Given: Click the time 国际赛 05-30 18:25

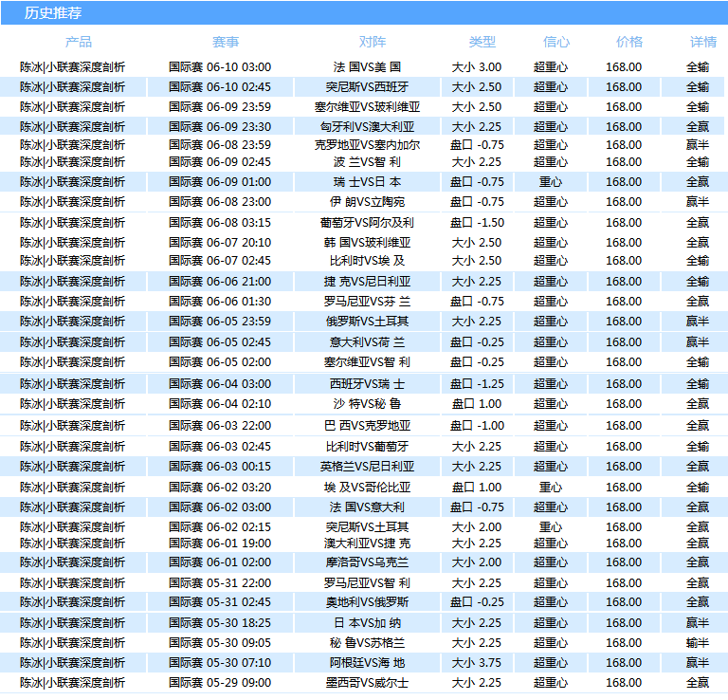Looking at the screenshot, I should coord(220,623).
